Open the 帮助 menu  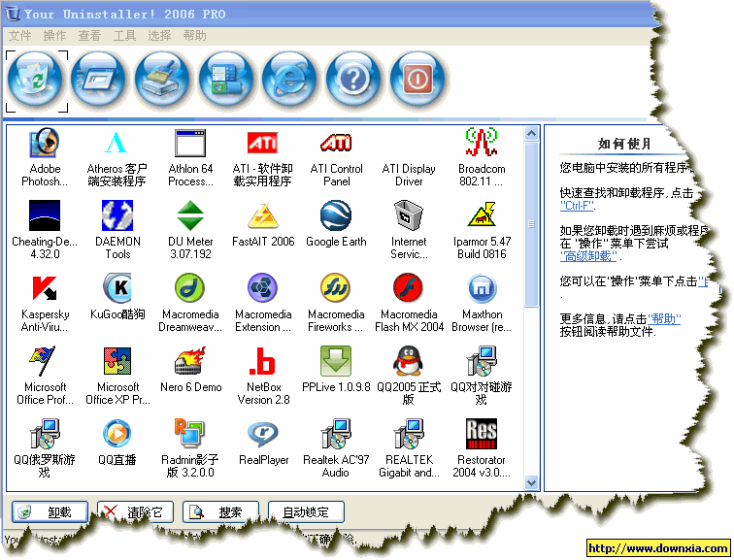point(194,36)
